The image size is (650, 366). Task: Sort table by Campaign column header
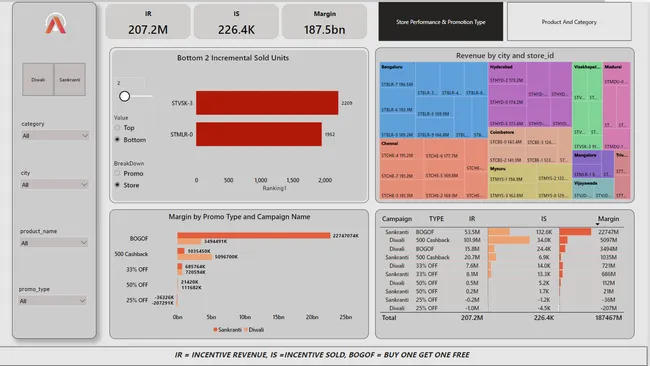click(397, 218)
